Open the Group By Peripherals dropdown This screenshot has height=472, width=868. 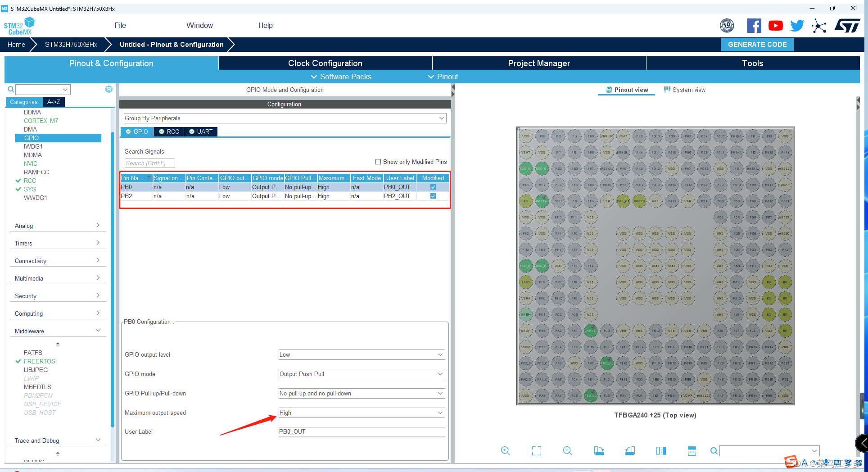(x=285, y=118)
